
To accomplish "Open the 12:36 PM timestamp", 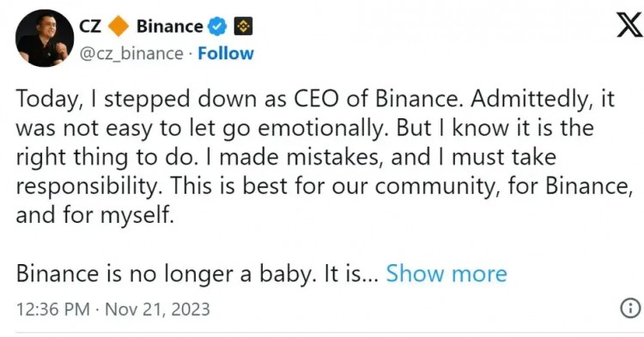I will [53, 309].
